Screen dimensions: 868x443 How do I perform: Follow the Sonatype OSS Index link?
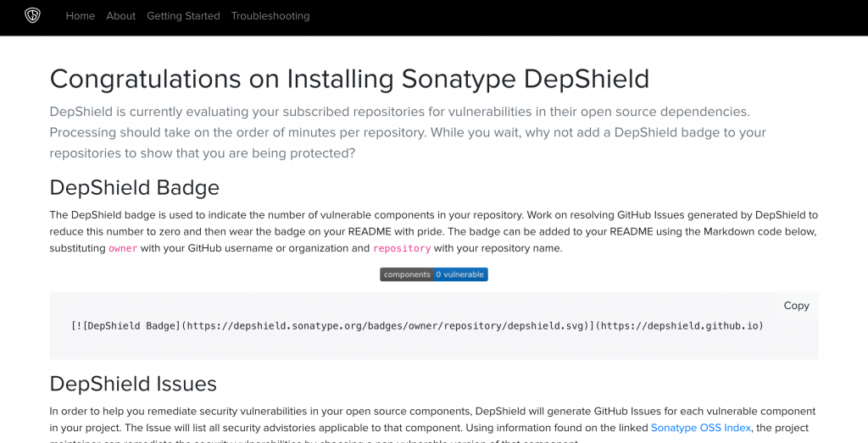(700, 428)
